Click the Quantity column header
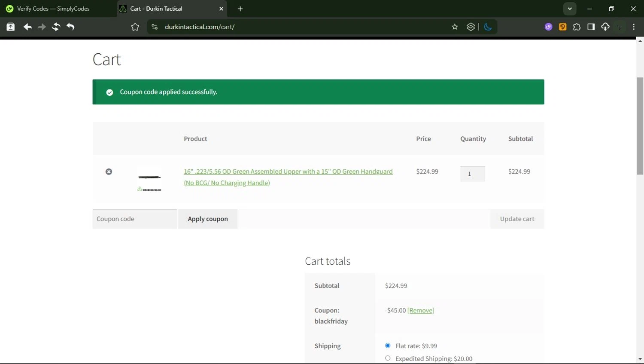The width and height of the screenshot is (644, 364). click(x=473, y=139)
